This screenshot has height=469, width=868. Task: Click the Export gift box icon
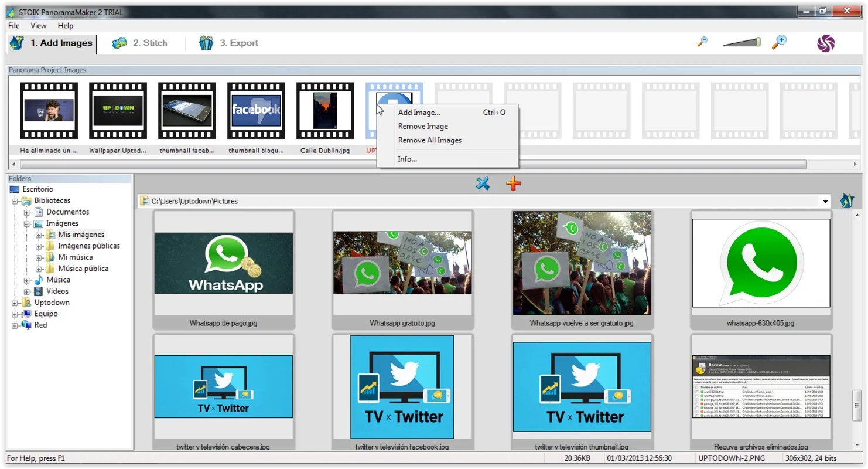[x=206, y=43]
